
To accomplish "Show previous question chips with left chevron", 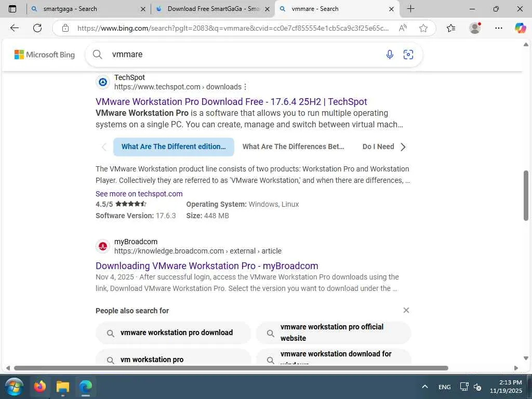I will click(104, 147).
